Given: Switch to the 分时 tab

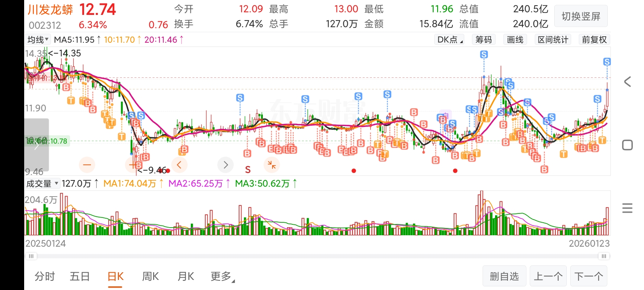Looking at the screenshot, I should point(45,276).
